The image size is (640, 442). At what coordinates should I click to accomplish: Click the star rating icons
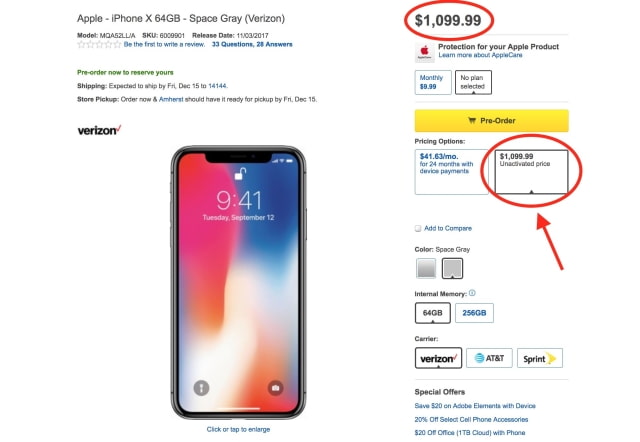(x=99, y=45)
